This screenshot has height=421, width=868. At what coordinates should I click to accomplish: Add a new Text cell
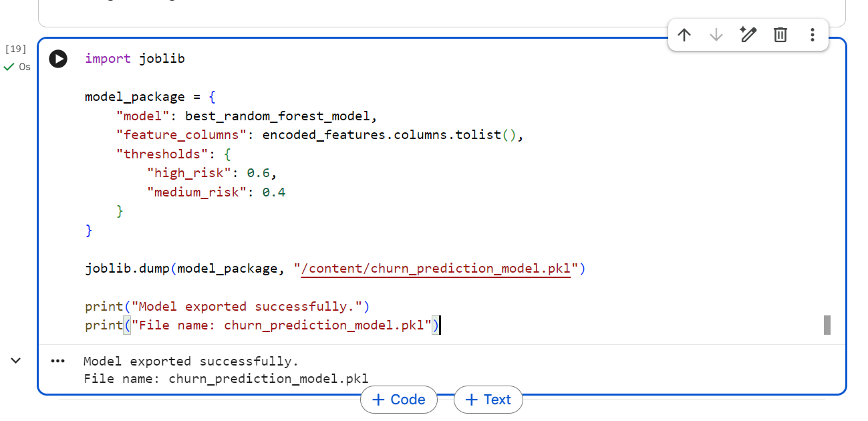tap(488, 400)
